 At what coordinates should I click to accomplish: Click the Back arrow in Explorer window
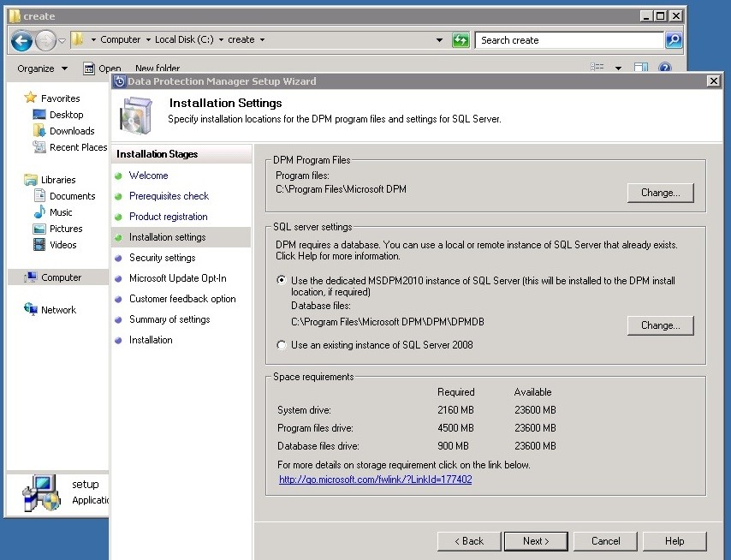coord(21,40)
